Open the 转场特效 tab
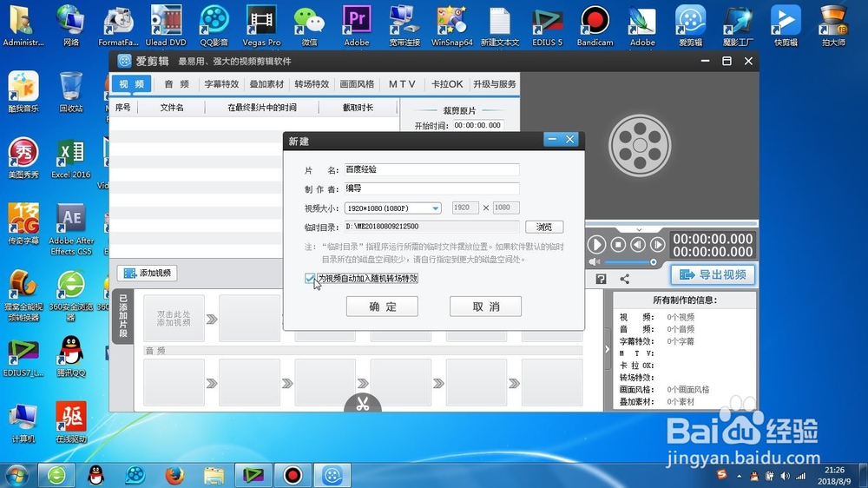Image resolution: width=868 pixels, height=488 pixels. pos(312,84)
